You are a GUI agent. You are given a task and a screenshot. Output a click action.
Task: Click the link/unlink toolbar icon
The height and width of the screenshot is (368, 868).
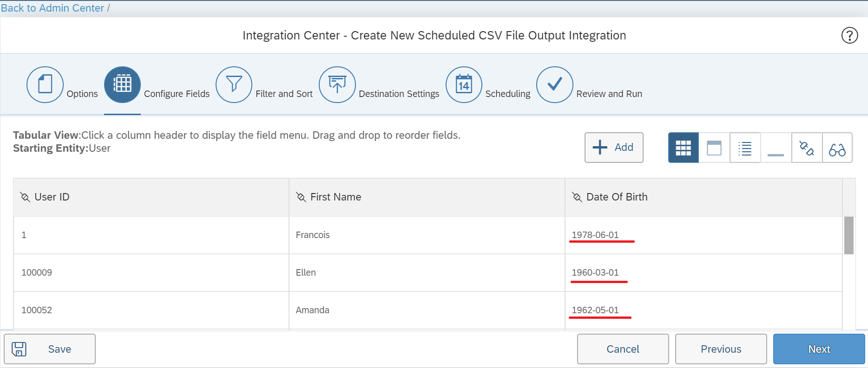coord(807,148)
